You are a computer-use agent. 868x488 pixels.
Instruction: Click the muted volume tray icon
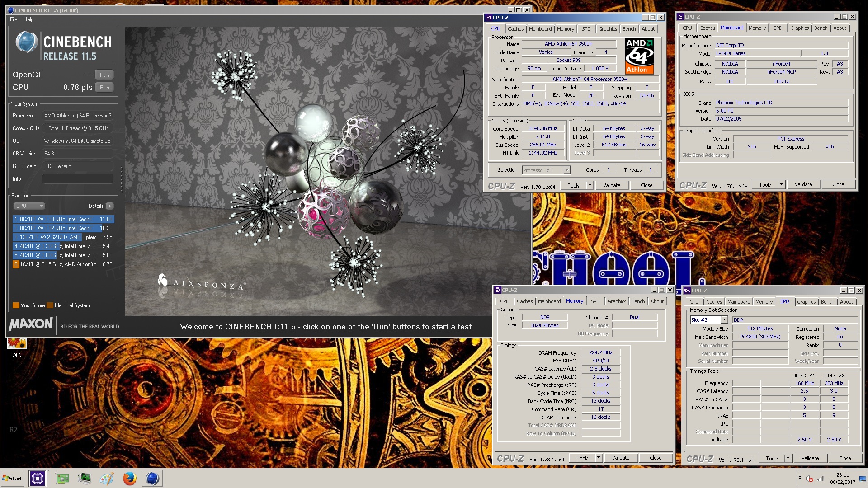[x=810, y=479]
